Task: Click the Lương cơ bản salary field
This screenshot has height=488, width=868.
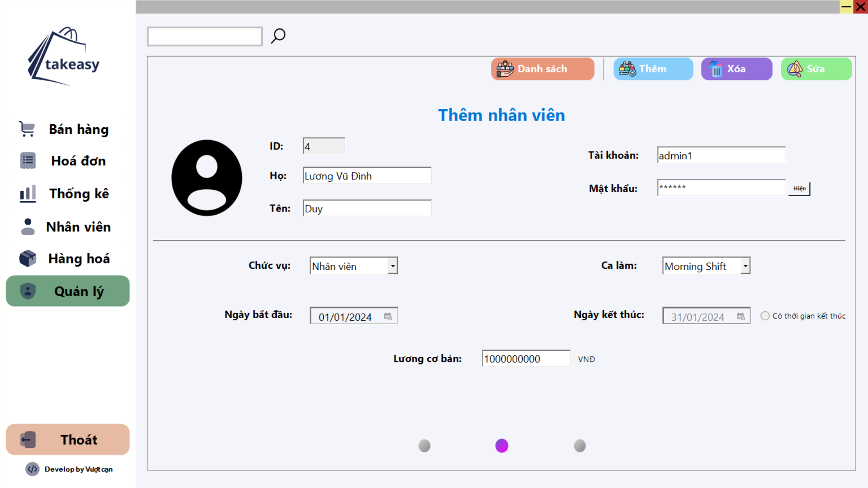Action: tap(525, 359)
